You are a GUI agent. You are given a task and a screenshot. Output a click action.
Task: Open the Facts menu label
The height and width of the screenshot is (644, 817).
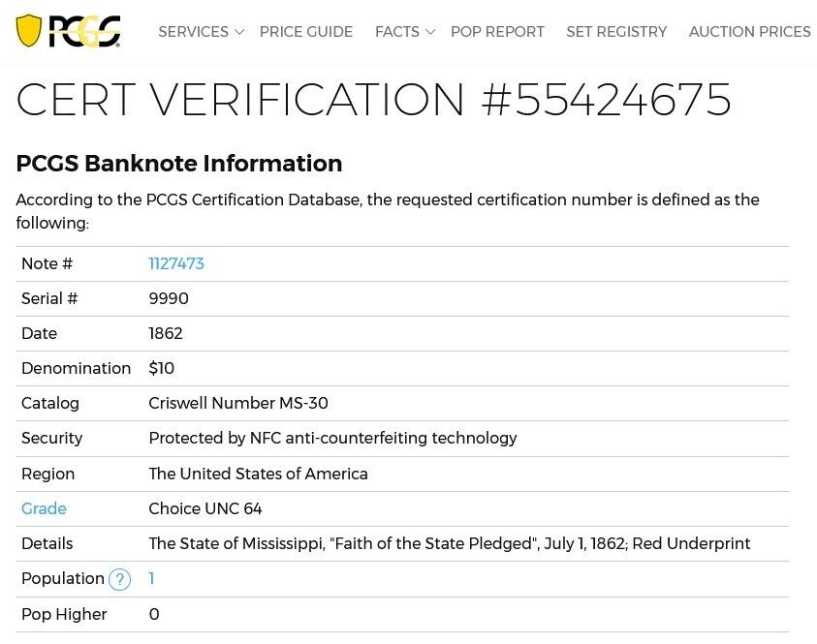pos(397,32)
